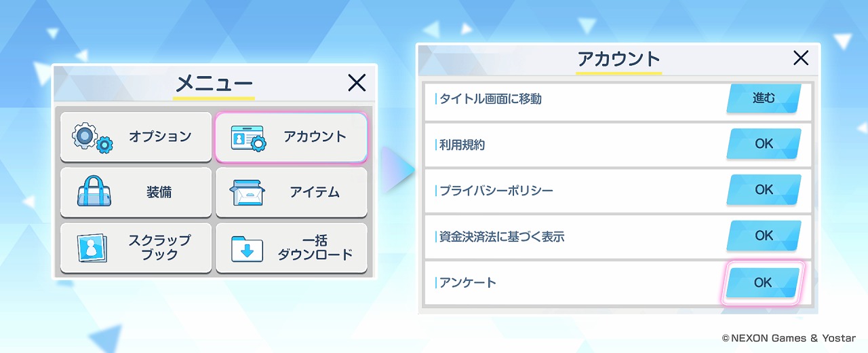Close the メニュー window with X

tap(357, 83)
